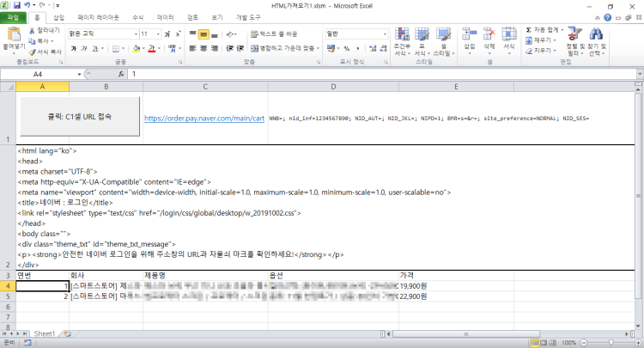The height and width of the screenshot is (348, 644).
Task: Switch to the Developer (개발 도구) tab
Action: 248,18
